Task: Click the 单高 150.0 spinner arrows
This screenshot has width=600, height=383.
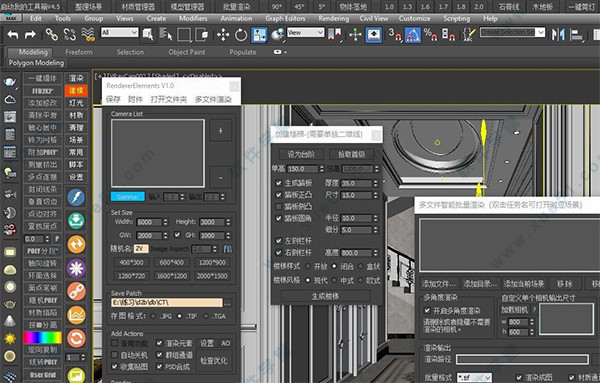Action: point(321,169)
